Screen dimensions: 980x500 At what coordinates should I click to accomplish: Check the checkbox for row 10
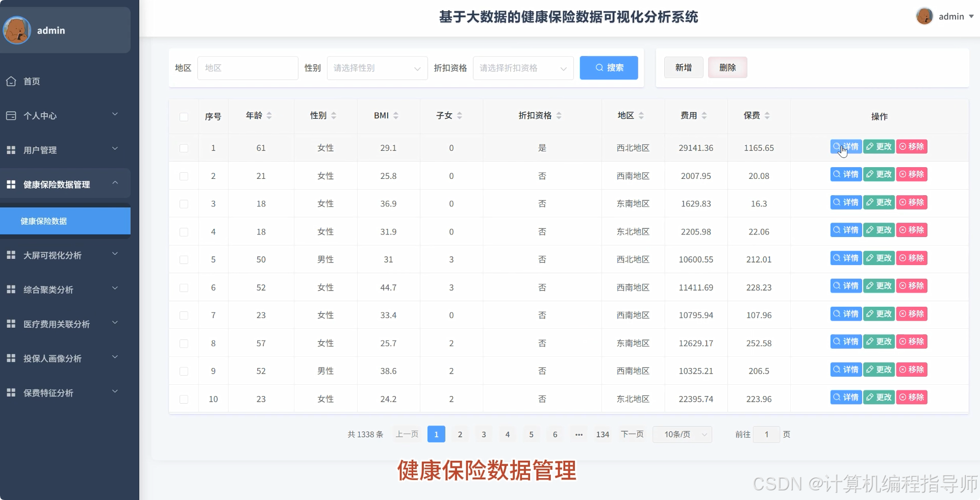tap(184, 400)
